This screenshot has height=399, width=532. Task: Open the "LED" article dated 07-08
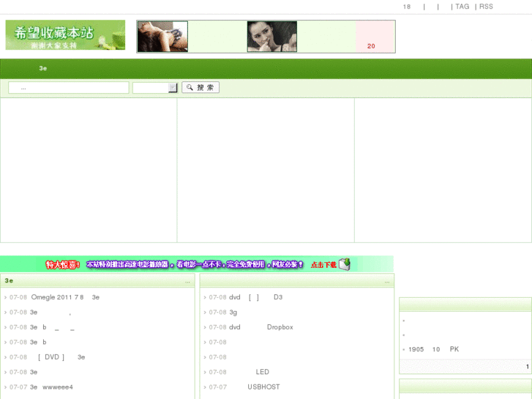click(262, 372)
